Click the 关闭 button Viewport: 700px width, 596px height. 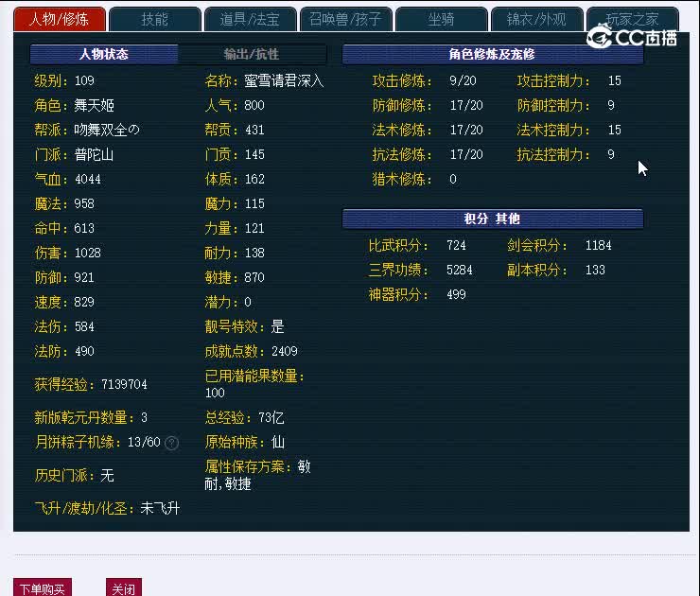tap(124, 588)
